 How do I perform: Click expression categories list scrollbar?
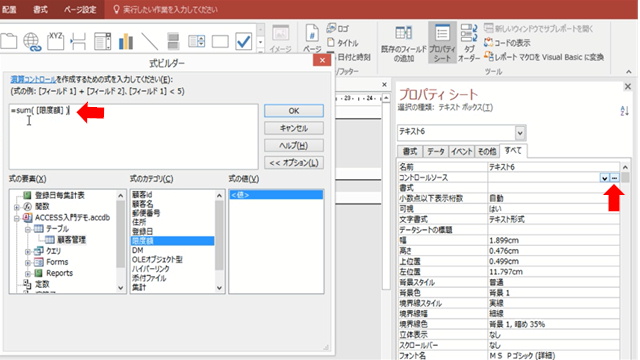pos(219,241)
